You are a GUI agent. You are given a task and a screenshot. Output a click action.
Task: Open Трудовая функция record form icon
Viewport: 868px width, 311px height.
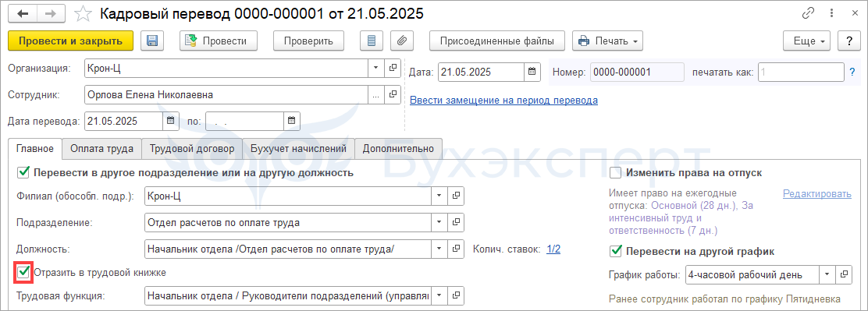456,295
